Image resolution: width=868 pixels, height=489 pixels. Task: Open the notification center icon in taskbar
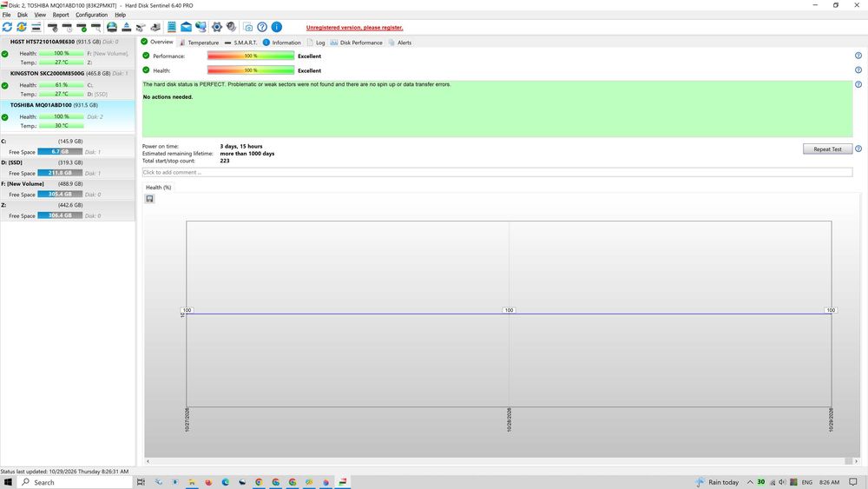853,482
